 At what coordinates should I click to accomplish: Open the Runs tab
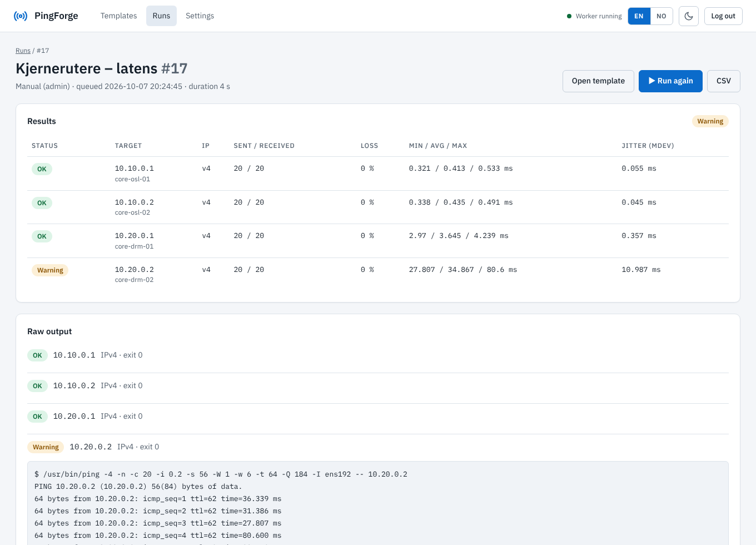[161, 16]
